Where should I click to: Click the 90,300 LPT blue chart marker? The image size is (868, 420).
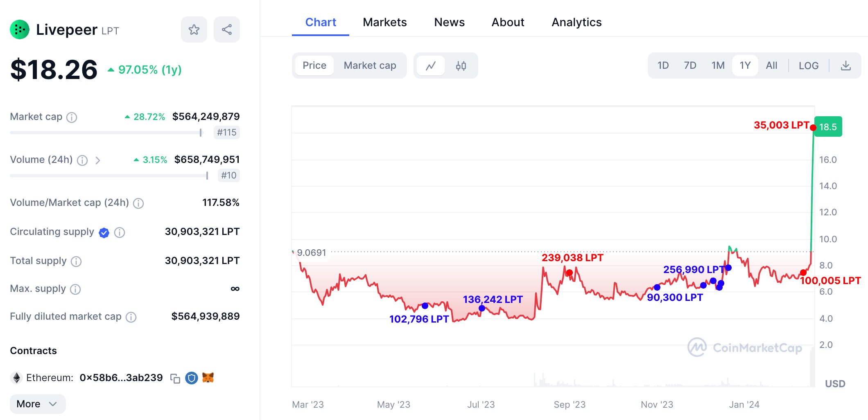[x=657, y=287]
